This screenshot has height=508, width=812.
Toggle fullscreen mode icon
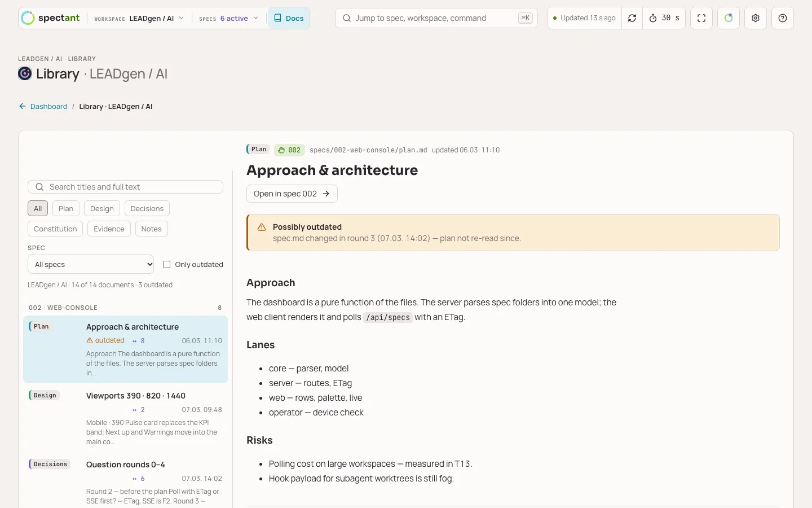click(x=701, y=18)
